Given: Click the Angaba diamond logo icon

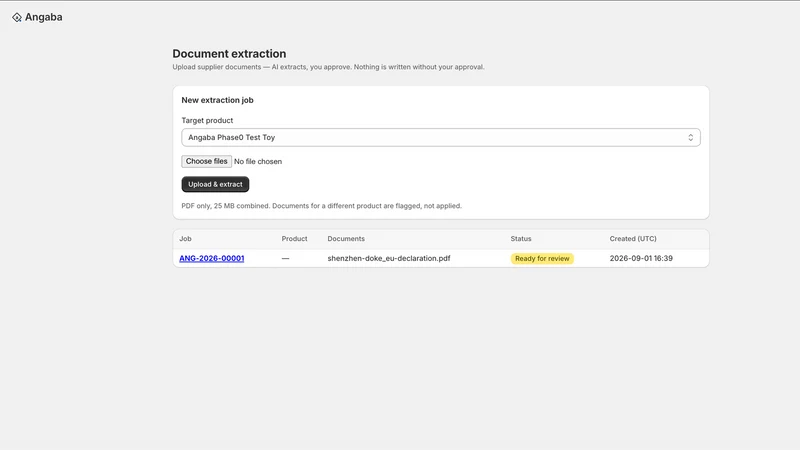Looking at the screenshot, I should [x=17, y=17].
